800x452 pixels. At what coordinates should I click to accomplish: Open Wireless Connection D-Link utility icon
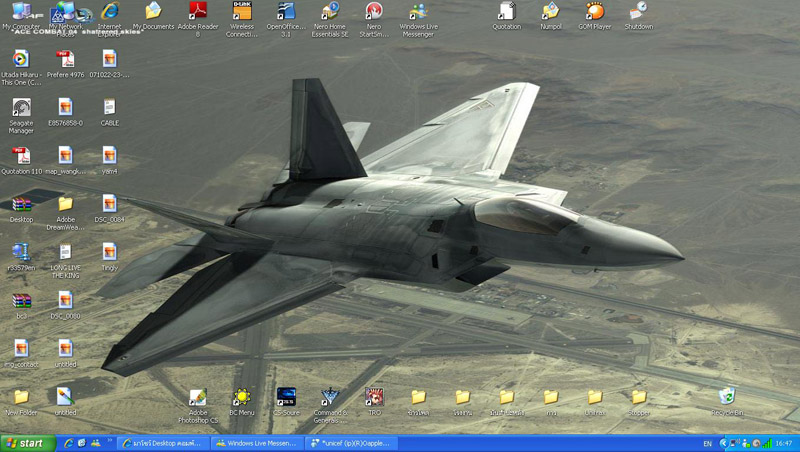(x=241, y=13)
